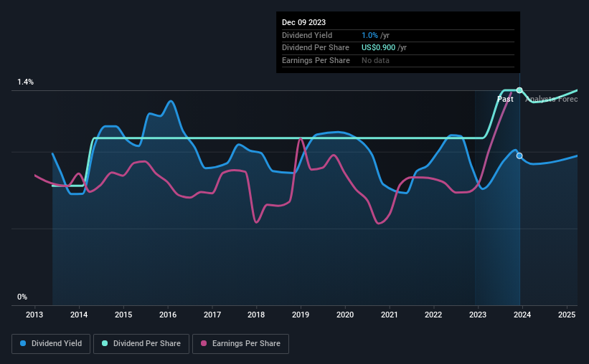The image size is (589, 364).
Task: Select the blue dividend yield marker at Dec 2023
Action: [x=519, y=155]
